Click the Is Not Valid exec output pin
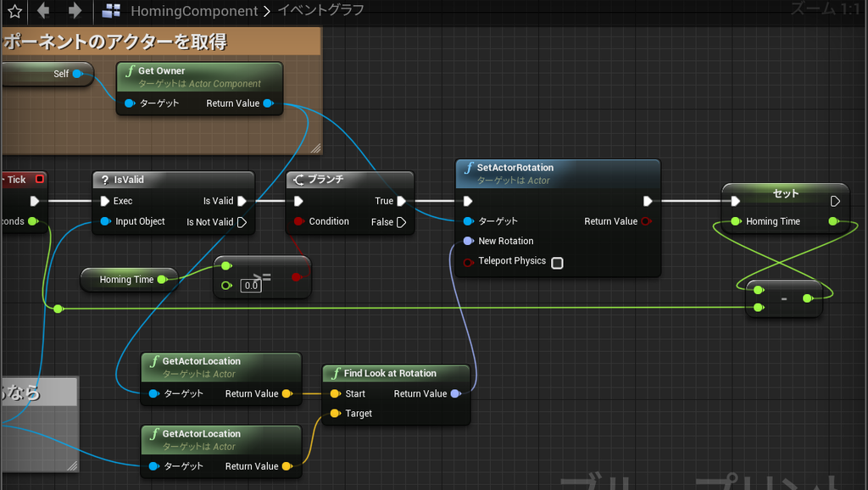868x490 pixels. (x=242, y=222)
